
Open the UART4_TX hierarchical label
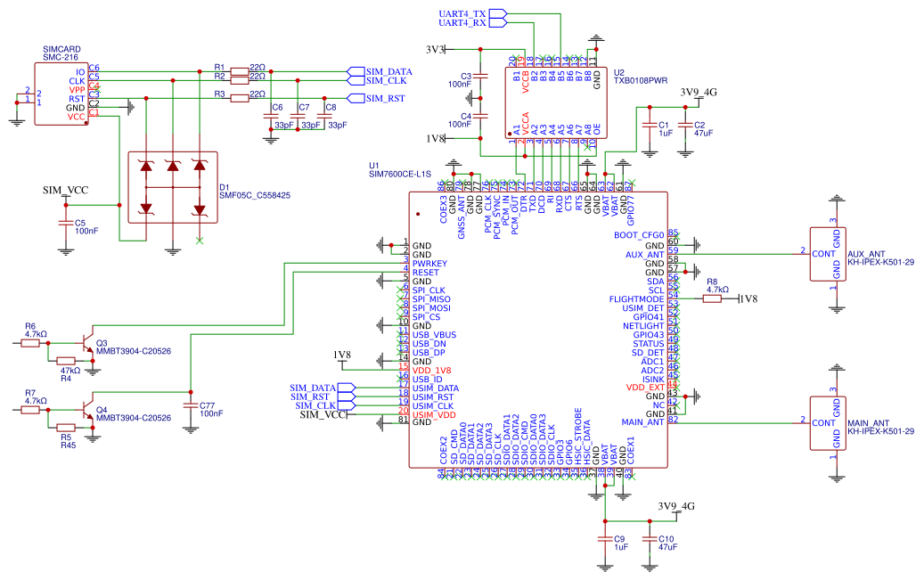point(463,13)
